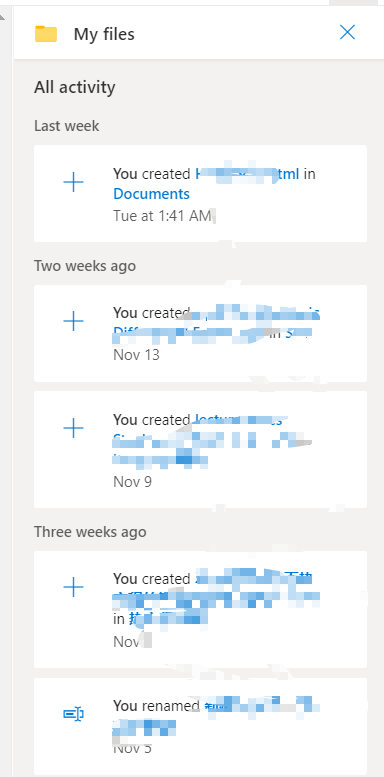The image size is (384, 777).
Task: Click the rename icon on the Nov 5 activity
Action: [73, 714]
